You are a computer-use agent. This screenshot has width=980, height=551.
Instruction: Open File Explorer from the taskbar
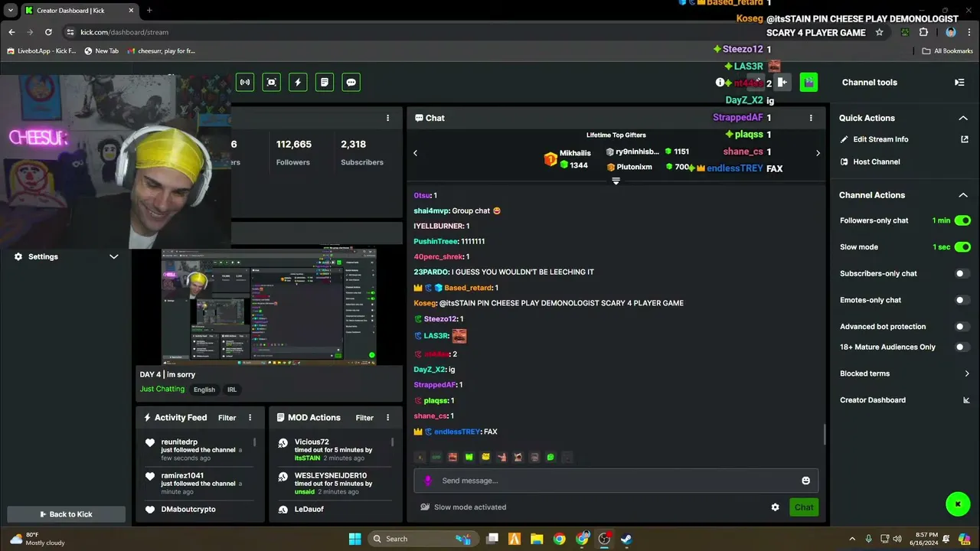[x=537, y=539]
